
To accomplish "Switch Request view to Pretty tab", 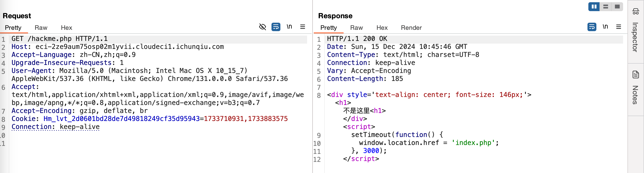I will tap(13, 28).
